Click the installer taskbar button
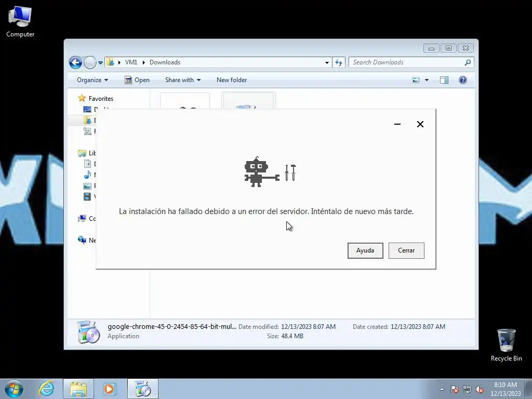The image size is (532, 399). coord(143,389)
